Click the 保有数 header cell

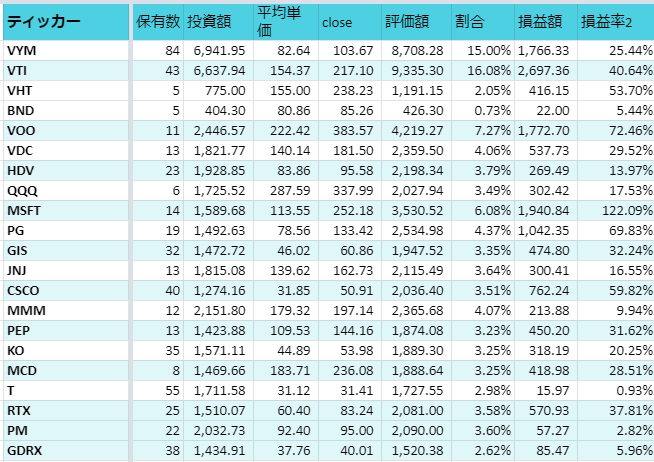tap(158, 22)
